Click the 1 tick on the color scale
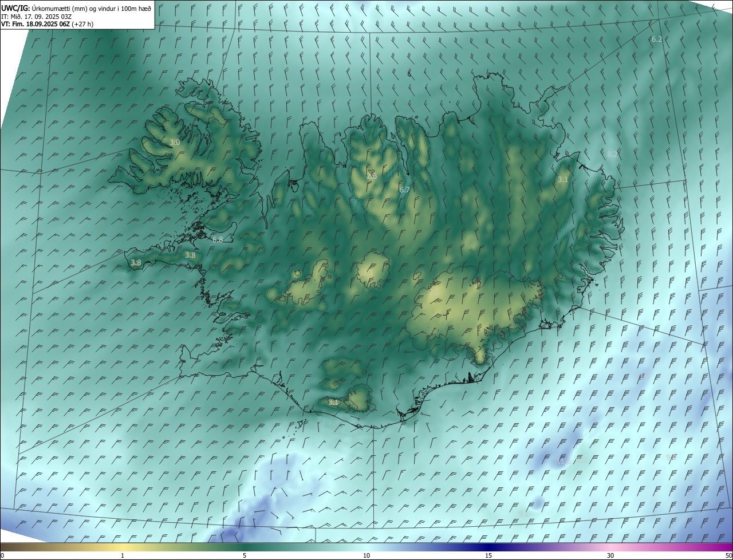This screenshot has width=733, height=560. tap(123, 555)
